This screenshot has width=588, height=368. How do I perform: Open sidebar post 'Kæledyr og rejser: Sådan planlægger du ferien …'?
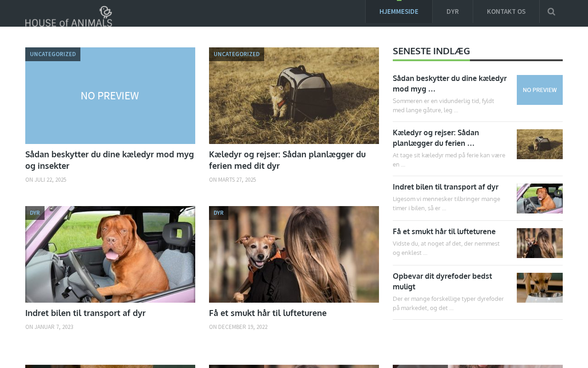[436, 138]
